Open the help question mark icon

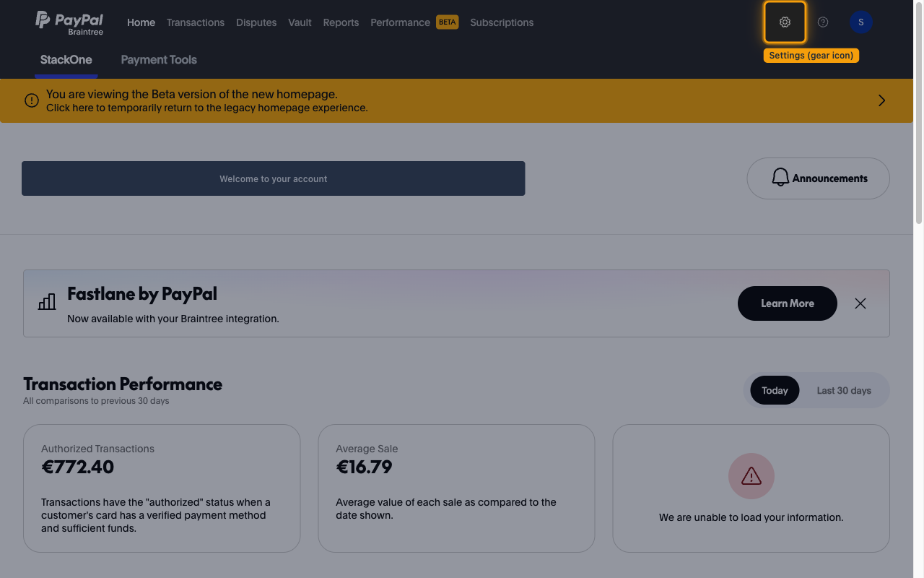pos(823,22)
